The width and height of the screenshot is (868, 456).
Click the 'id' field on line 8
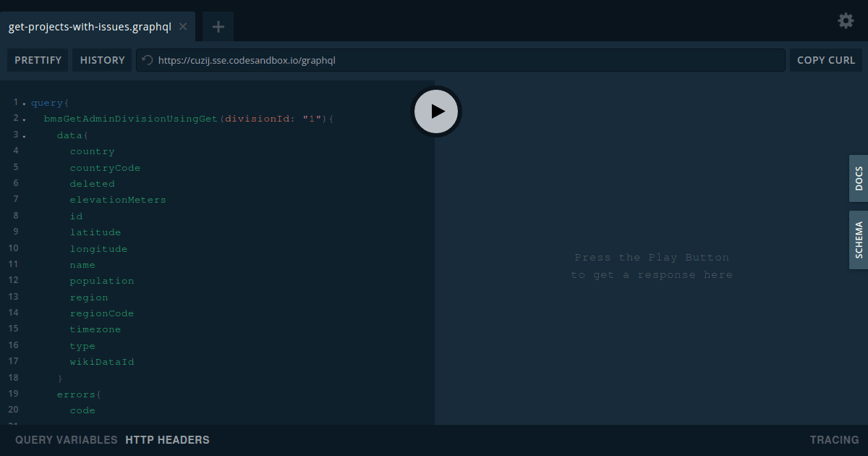point(77,216)
